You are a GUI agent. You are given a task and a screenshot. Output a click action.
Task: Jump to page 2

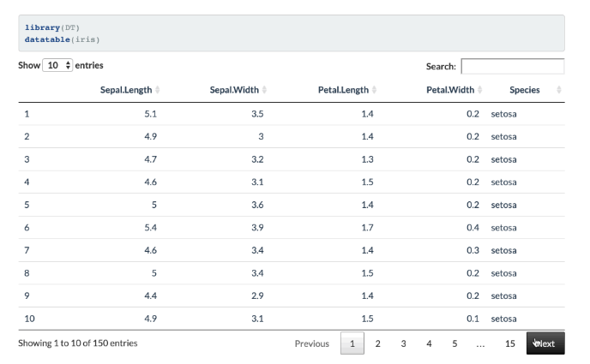point(377,343)
